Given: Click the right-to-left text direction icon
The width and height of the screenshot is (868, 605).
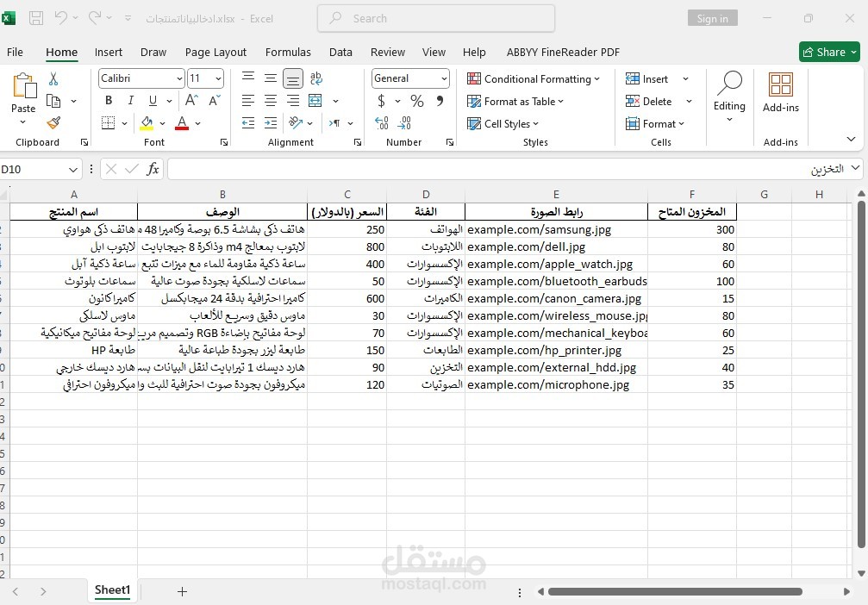Looking at the screenshot, I should click(x=335, y=123).
